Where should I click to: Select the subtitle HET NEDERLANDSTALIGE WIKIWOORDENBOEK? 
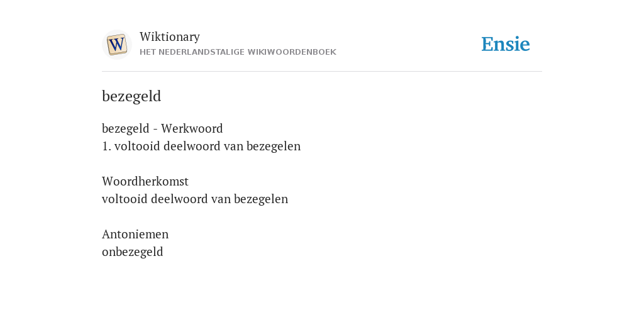238,52
